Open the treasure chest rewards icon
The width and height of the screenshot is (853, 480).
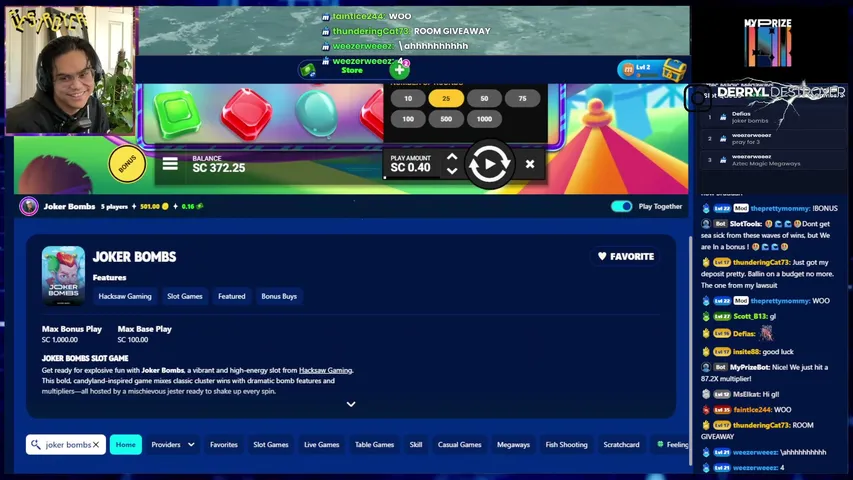click(x=674, y=70)
